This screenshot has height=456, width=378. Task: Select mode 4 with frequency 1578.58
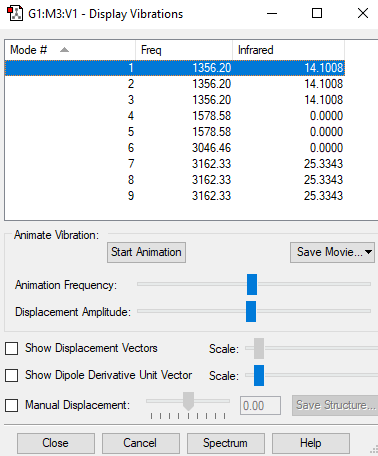tap(175, 116)
